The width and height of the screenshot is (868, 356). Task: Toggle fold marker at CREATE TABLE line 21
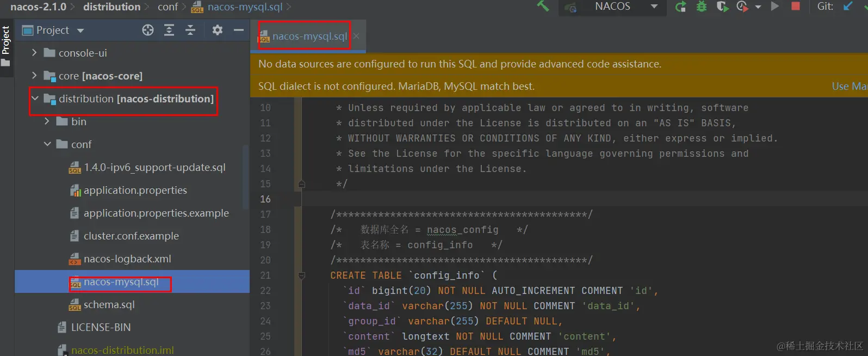[302, 275]
